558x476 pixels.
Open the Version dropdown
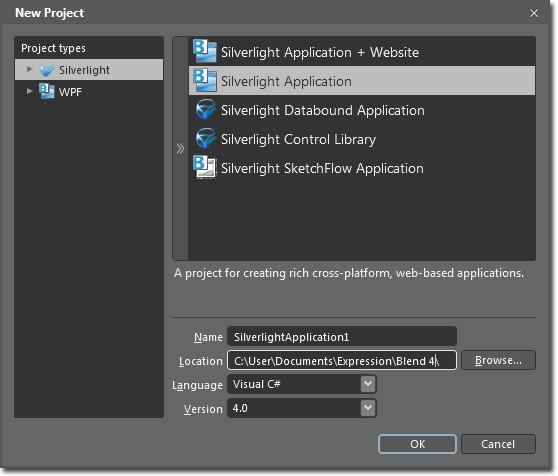pyautogui.click(x=368, y=408)
